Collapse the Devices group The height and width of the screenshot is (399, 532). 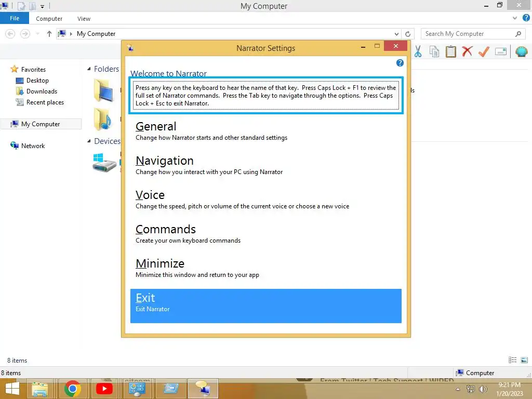pos(89,141)
